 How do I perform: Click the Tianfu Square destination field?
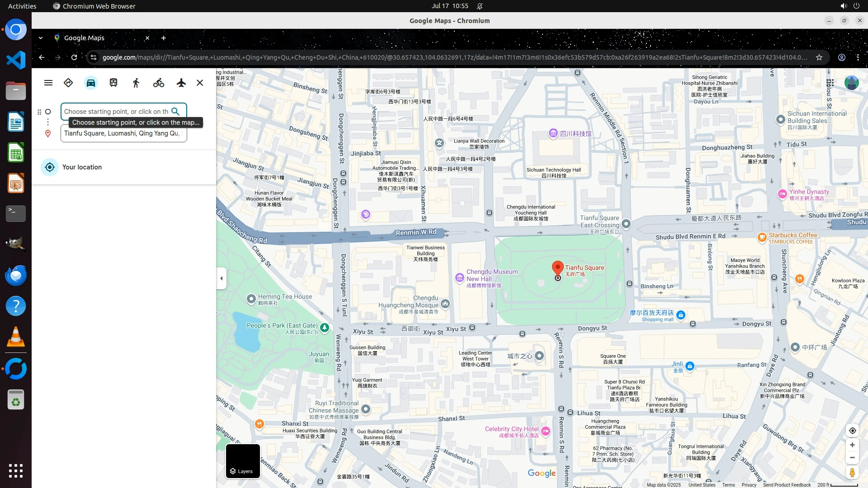(x=122, y=133)
